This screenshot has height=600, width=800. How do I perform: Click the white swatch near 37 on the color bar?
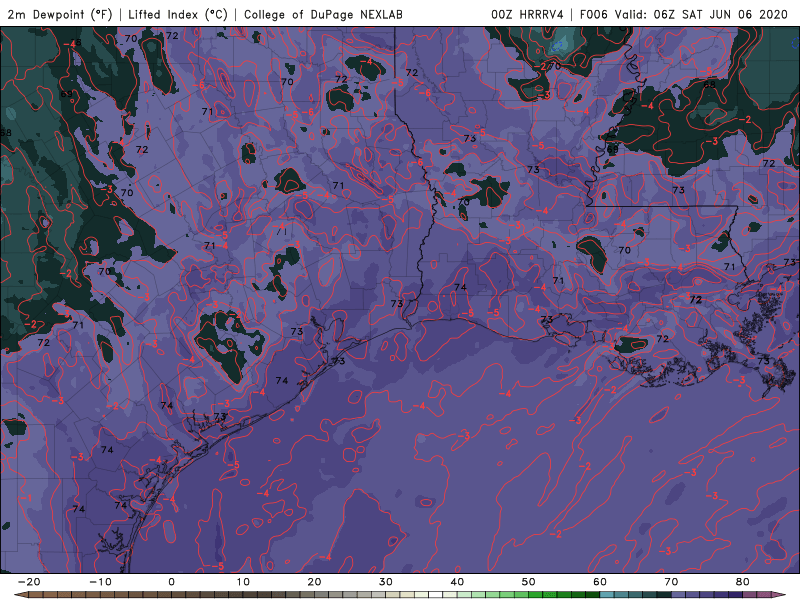pos(436,595)
